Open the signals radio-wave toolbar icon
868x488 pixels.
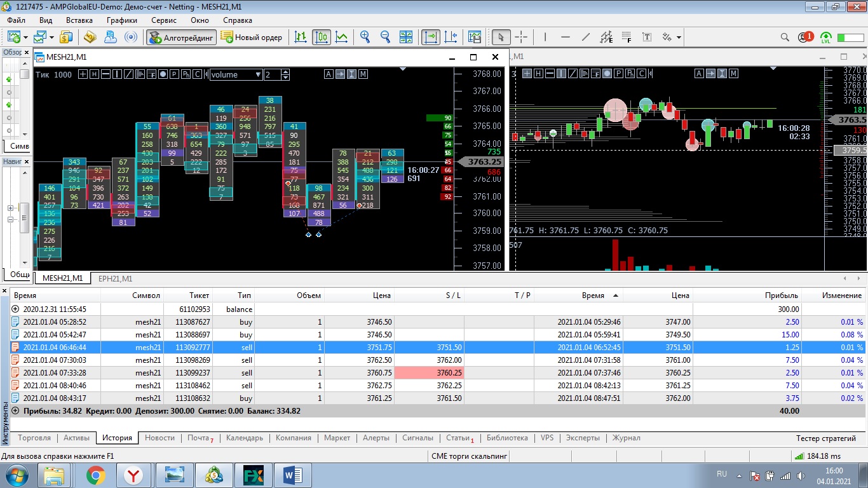click(x=131, y=37)
